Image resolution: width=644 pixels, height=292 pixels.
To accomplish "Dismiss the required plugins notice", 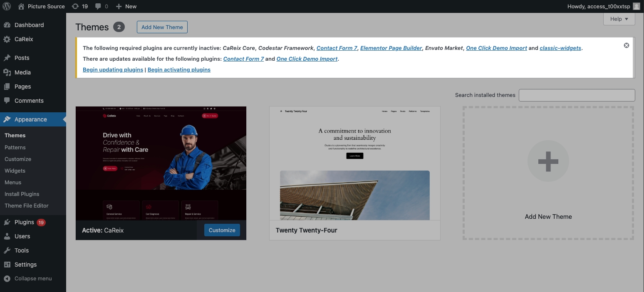I will click(x=626, y=45).
